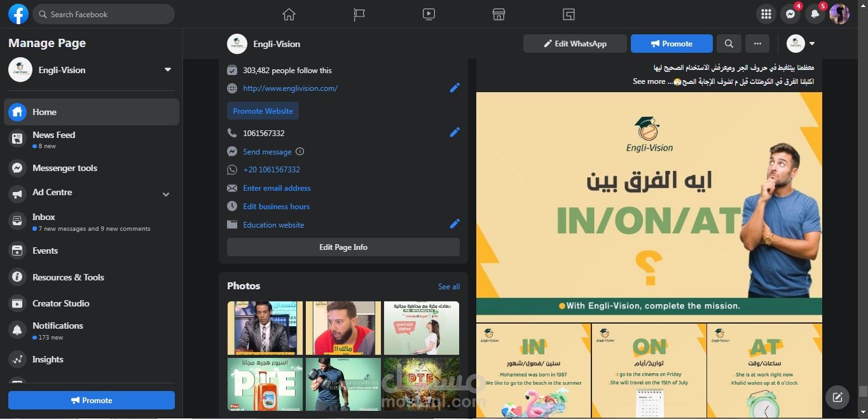Click the clock icon beside Edit business hours

click(232, 206)
